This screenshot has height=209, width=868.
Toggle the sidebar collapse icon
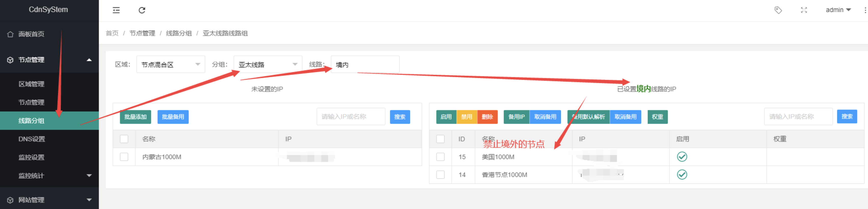116,10
